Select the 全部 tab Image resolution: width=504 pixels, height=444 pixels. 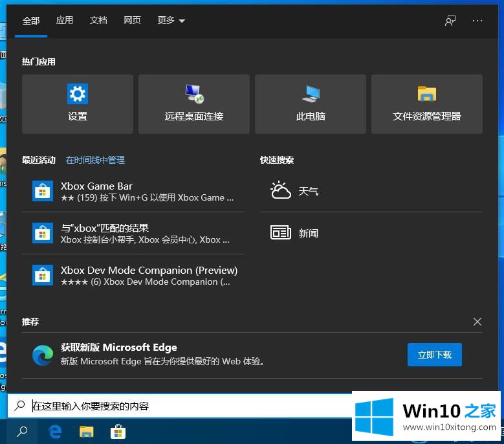click(31, 21)
